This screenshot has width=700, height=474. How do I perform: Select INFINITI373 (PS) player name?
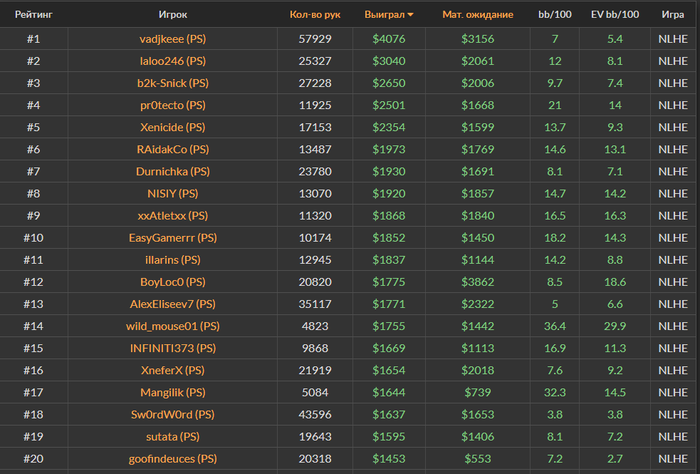tap(173, 348)
